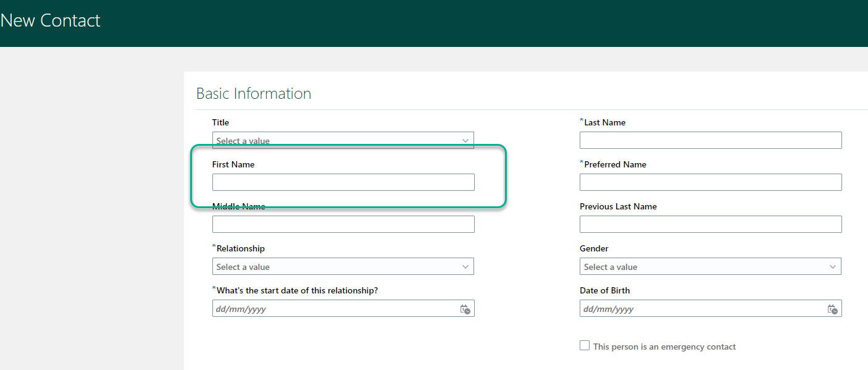Click the required asterisk beside Last Name
The image size is (868, 370).
click(580, 120)
